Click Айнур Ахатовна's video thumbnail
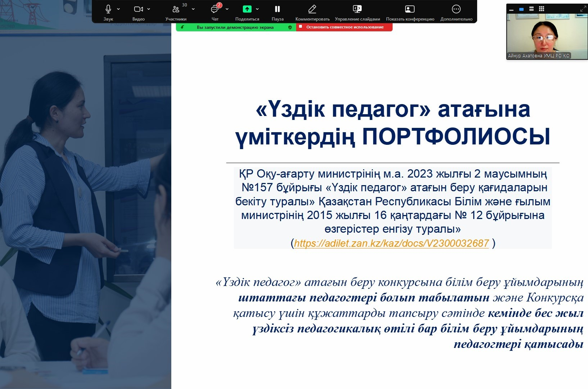Viewport: 588px width, 389px height. point(546,36)
